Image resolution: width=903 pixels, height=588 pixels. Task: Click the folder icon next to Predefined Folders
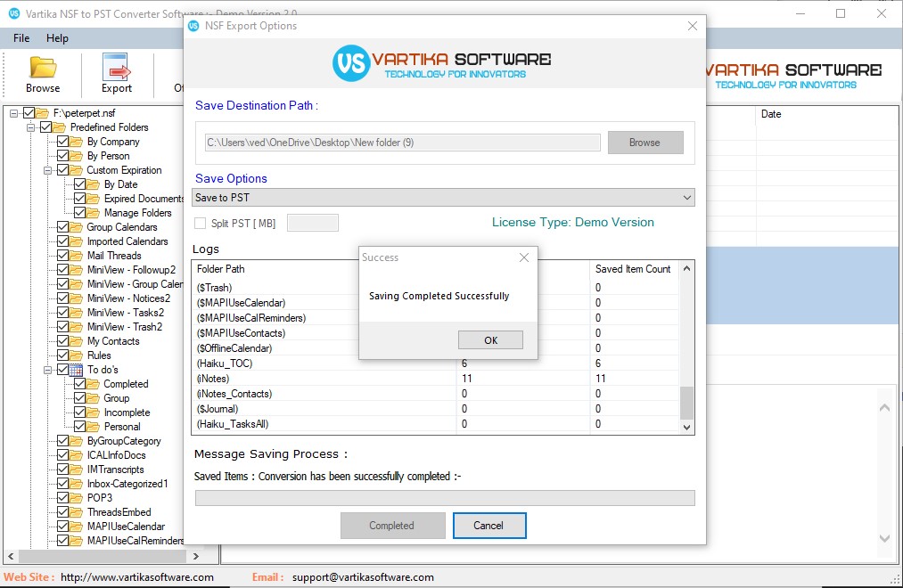[x=59, y=127]
